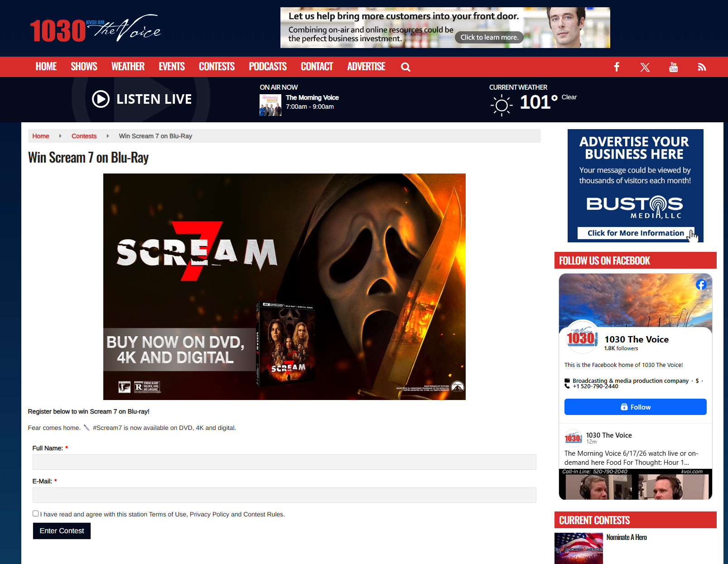Open the X (Twitter) social icon
The image size is (728, 564).
(645, 67)
